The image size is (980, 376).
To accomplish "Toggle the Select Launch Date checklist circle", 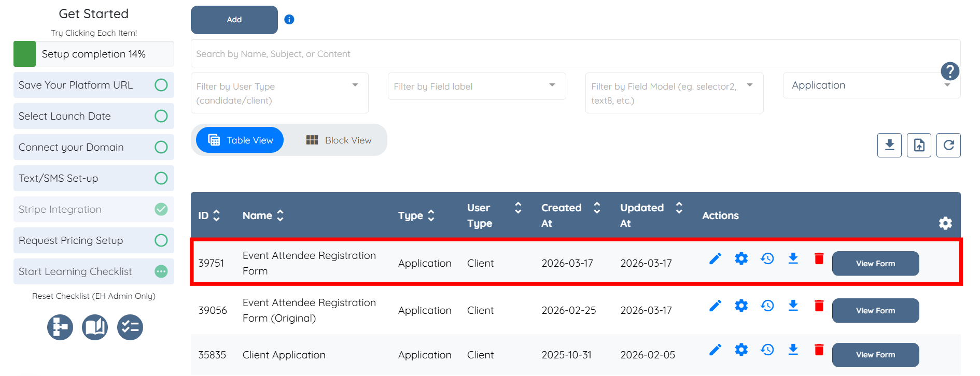I will [161, 116].
